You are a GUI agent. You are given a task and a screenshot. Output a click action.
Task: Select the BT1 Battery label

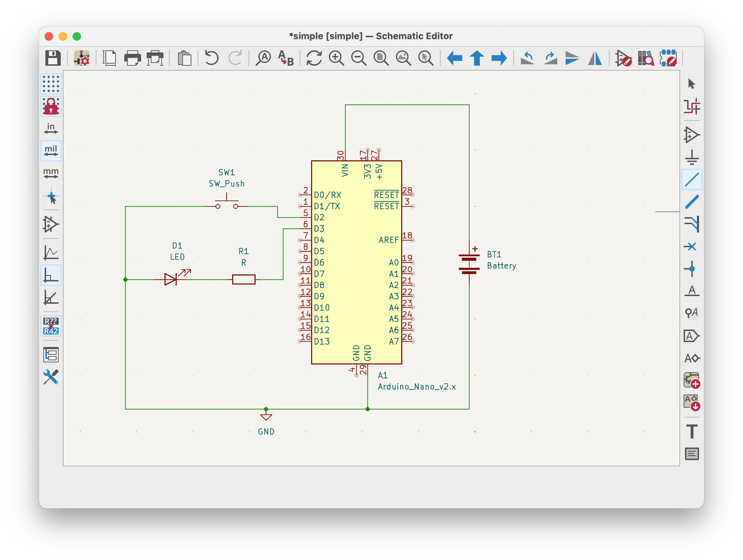coord(501,260)
